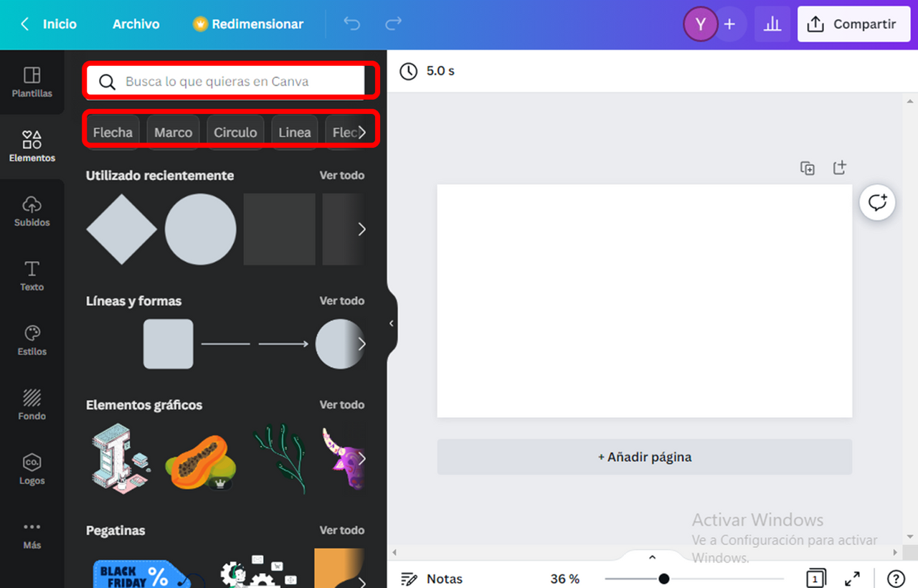The width and height of the screenshot is (918, 588).
Task: Choose the Linea suggestion chip
Action: (x=295, y=132)
